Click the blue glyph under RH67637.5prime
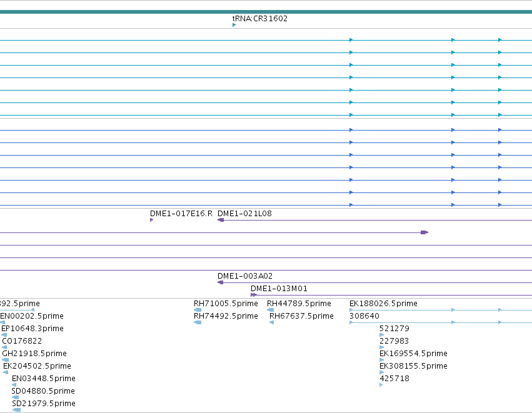Screen dimensions: 532x413 click(x=272, y=322)
